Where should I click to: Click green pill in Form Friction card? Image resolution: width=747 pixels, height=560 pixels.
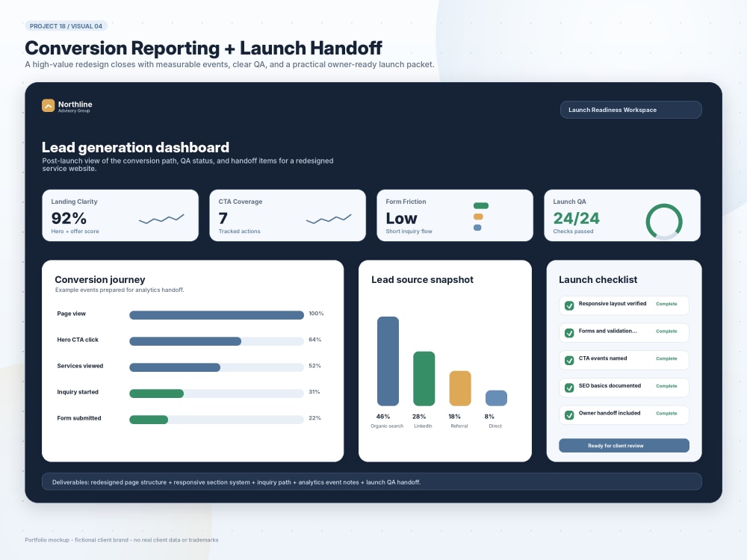coord(480,206)
